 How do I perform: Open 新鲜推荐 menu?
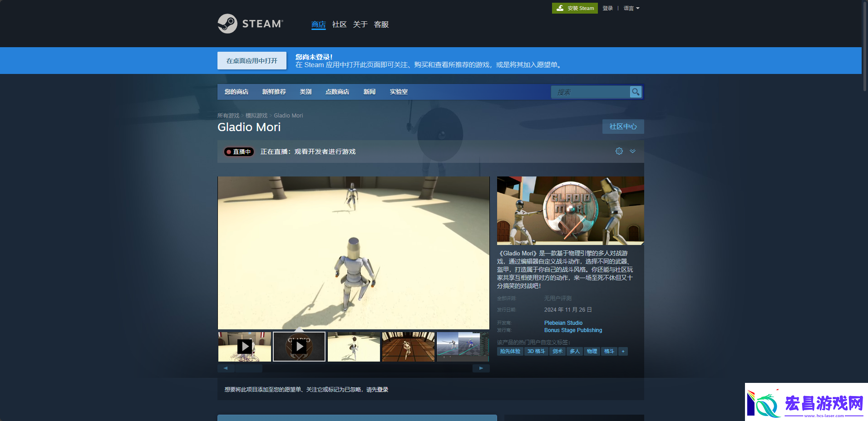point(274,92)
